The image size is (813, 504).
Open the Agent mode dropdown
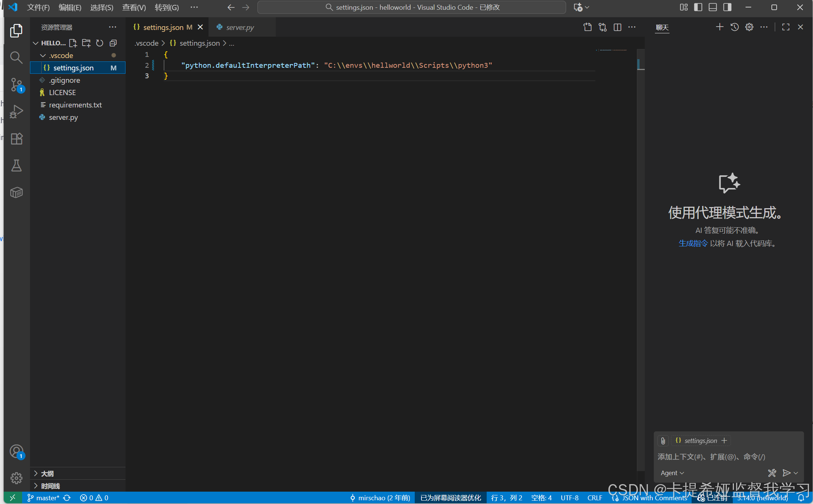click(x=672, y=473)
